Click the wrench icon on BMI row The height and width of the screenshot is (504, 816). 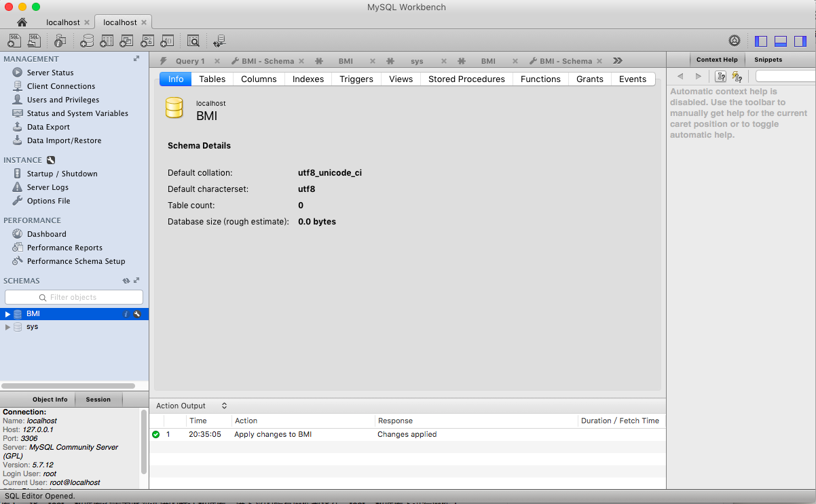pyautogui.click(x=136, y=314)
